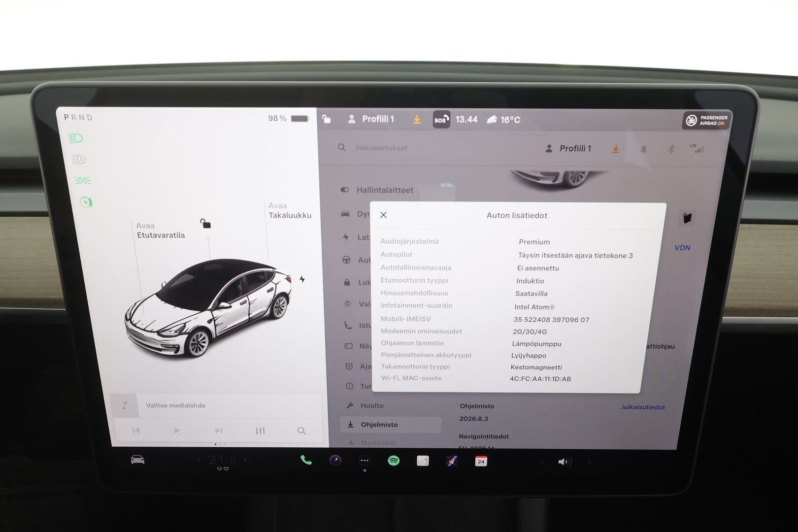The width and height of the screenshot is (798, 532).
Task: Tap the settings header download arrow
Action: tap(616, 149)
